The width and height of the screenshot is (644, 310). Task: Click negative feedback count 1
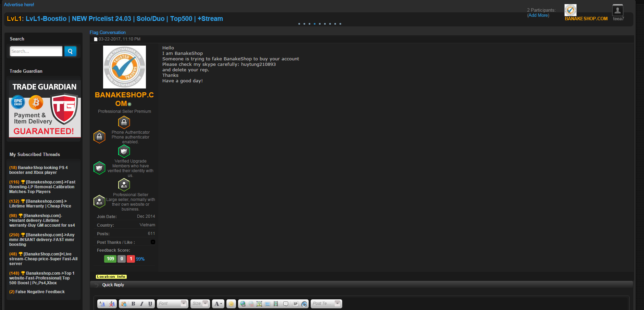131,259
